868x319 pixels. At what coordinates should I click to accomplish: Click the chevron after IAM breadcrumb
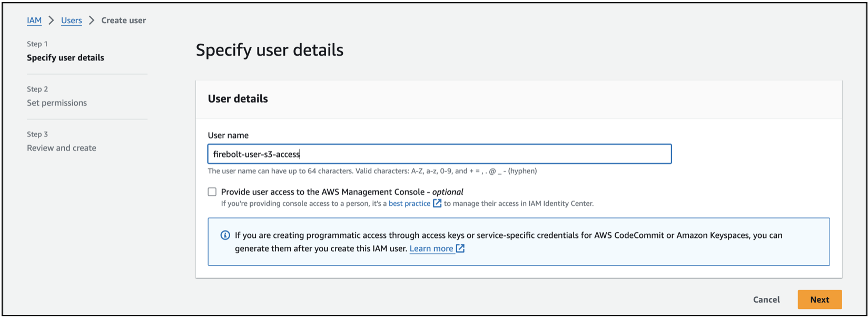pos(51,20)
